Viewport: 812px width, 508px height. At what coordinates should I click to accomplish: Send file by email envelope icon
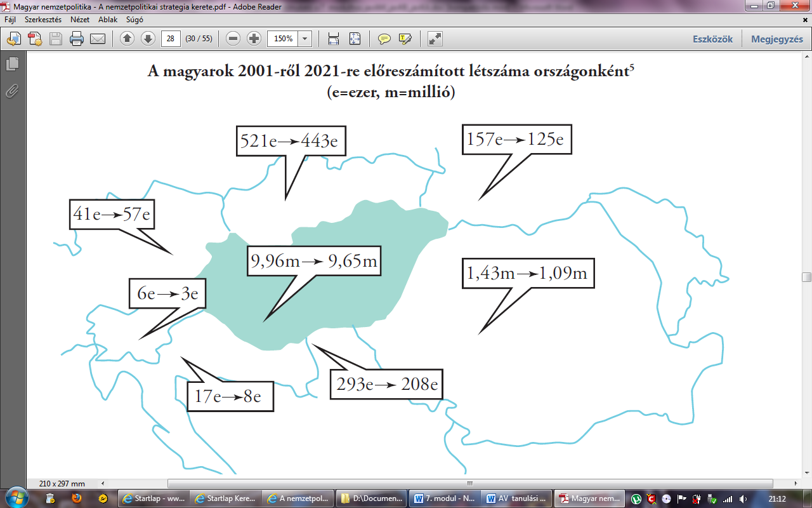(x=98, y=39)
